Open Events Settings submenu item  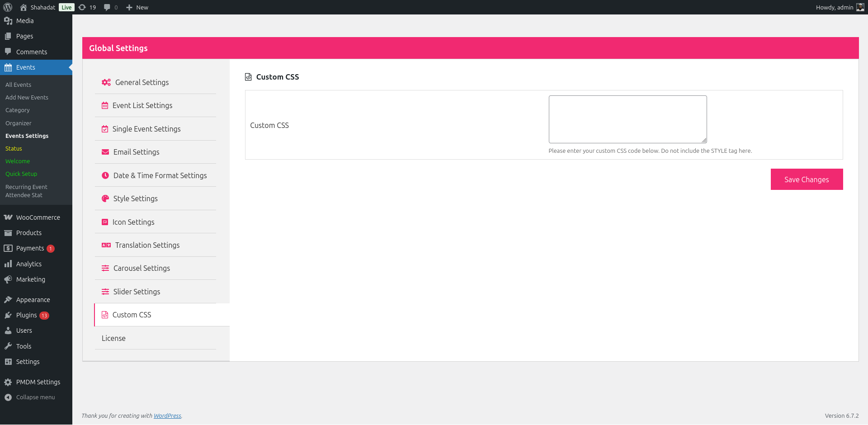pyautogui.click(x=27, y=136)
